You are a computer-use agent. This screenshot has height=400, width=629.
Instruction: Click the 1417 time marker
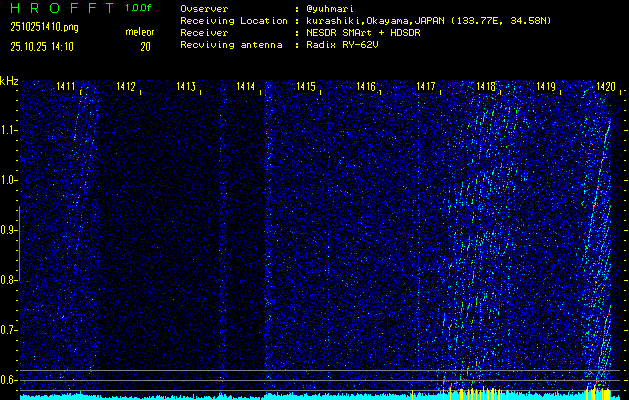pos(426,86)
